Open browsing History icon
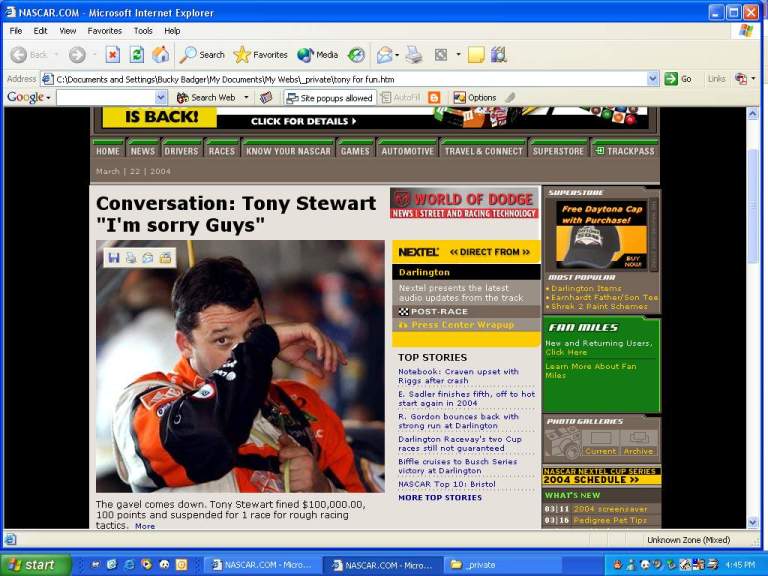The image size is (768, 576). (356, 55)
